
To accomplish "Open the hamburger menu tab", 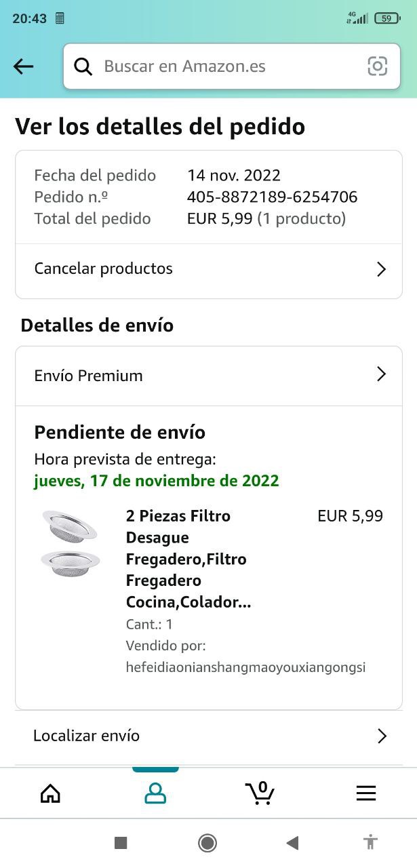I will [365, 793].
